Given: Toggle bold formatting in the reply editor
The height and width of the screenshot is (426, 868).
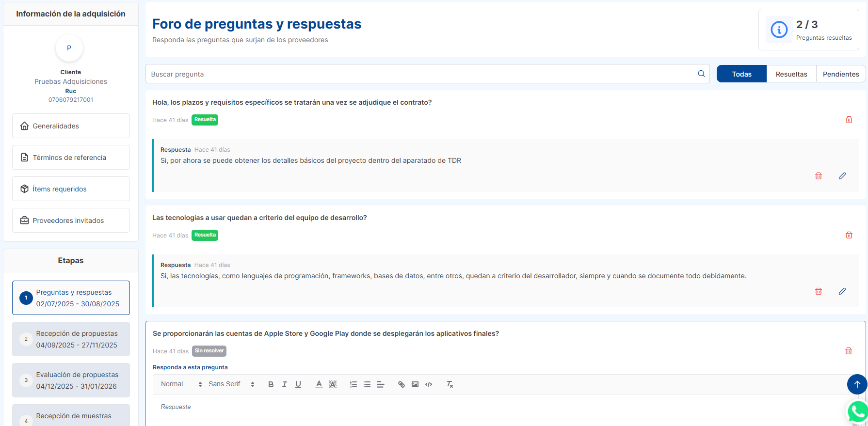Looking at the screenshot, I should point(271,384).
